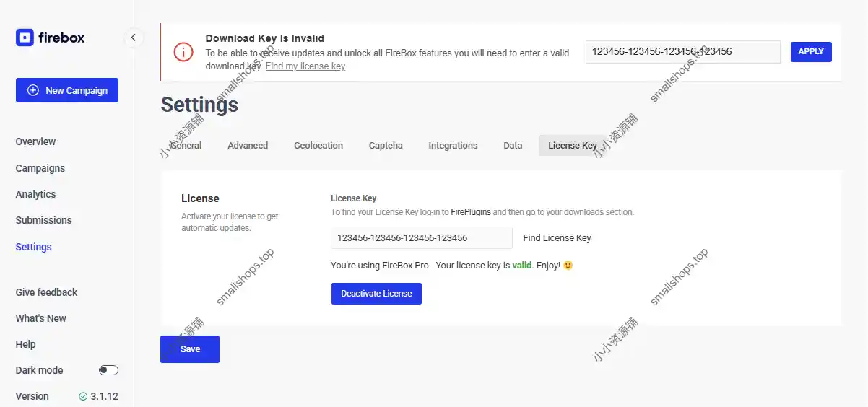Save the settings

tap(190, 349)
